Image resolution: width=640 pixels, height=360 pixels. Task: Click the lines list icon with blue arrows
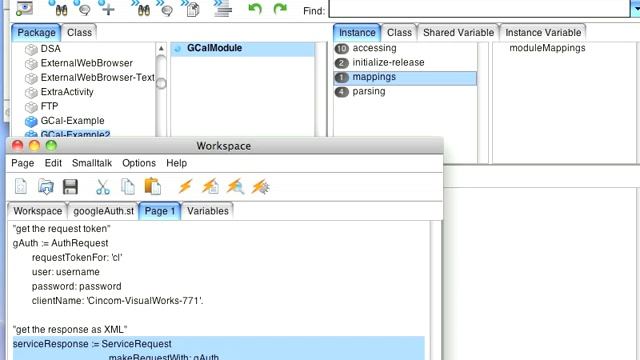(x=222, y=9)
